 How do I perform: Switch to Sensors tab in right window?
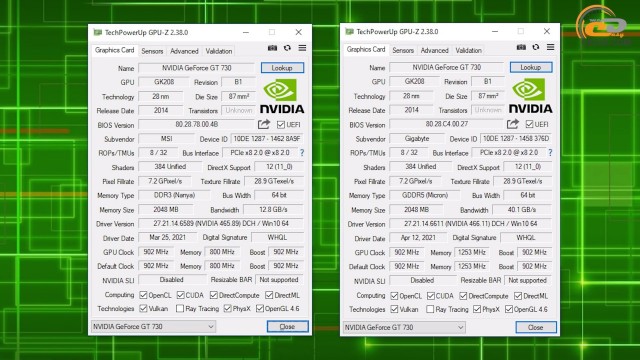[x=403, y=50]
